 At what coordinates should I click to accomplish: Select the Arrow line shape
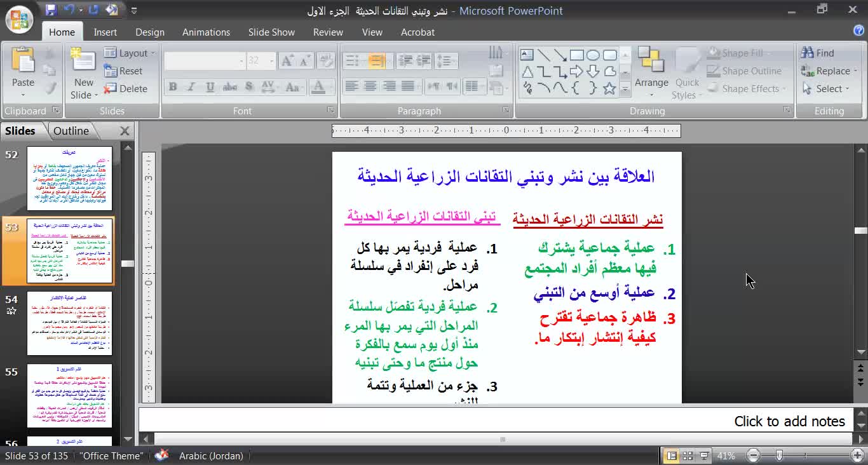560,55
